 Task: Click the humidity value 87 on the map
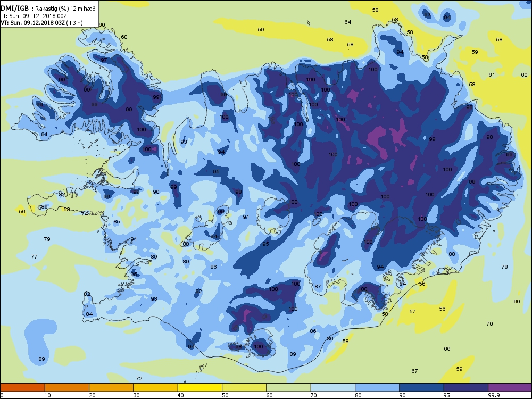(x=318, y=286)
